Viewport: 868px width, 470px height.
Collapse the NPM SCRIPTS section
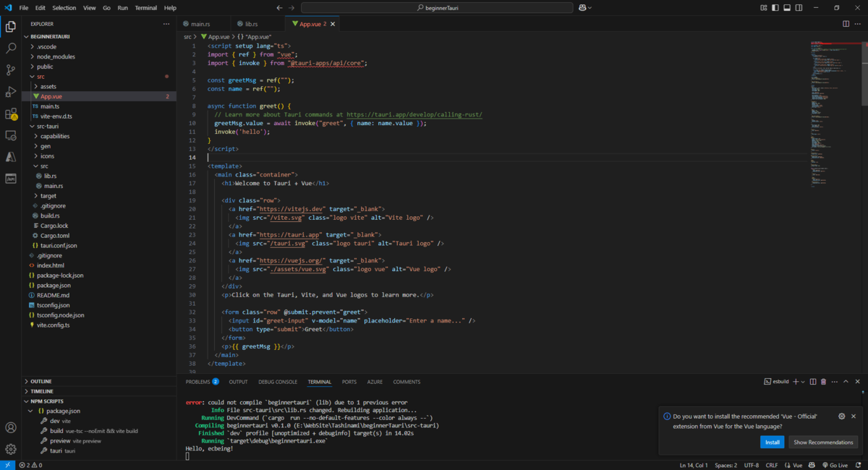point(46,401)
